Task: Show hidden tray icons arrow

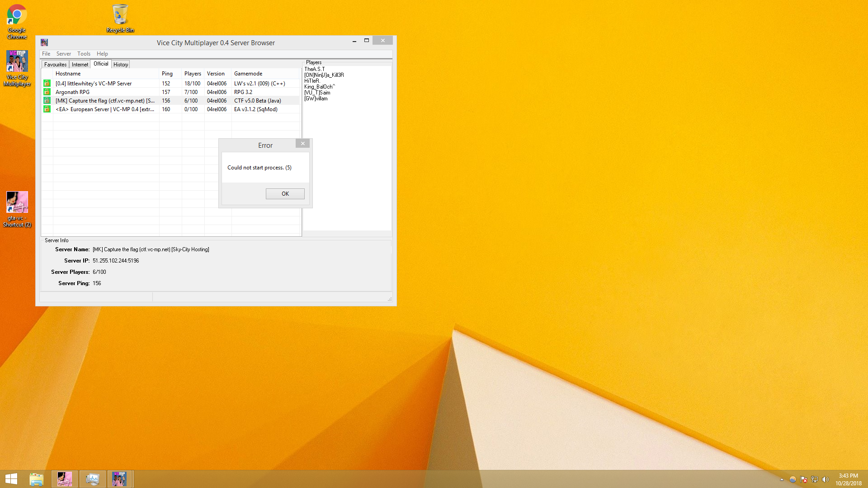Action: (782, 479)
